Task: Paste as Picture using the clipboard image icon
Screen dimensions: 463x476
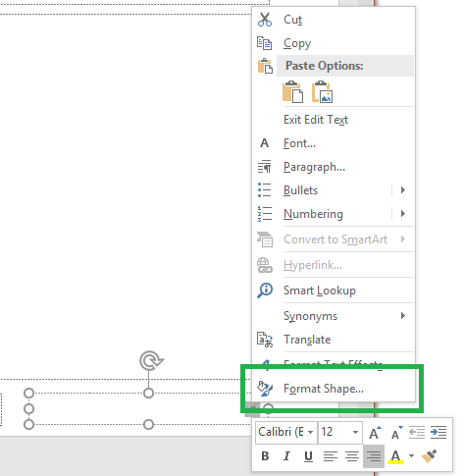Action: click(x=323, y=92)
